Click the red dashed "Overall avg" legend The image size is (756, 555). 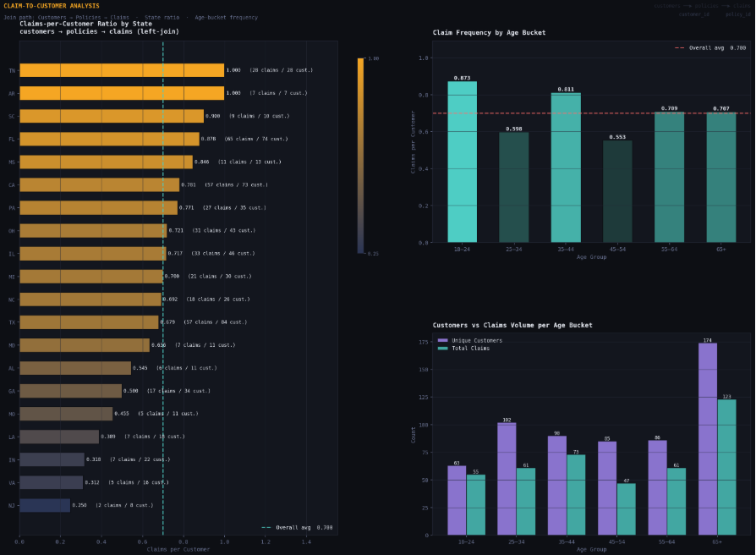tap(710, 47)
